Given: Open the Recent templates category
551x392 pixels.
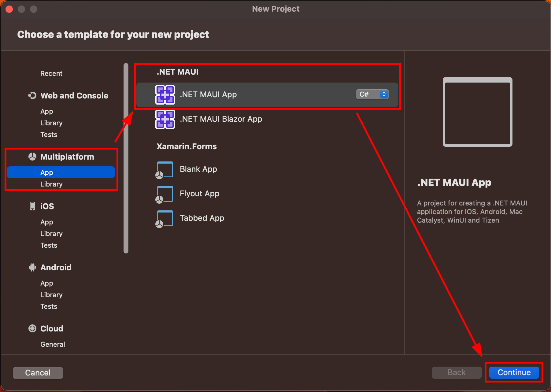Looking at the screenshot, I should [x=51, y=73].
